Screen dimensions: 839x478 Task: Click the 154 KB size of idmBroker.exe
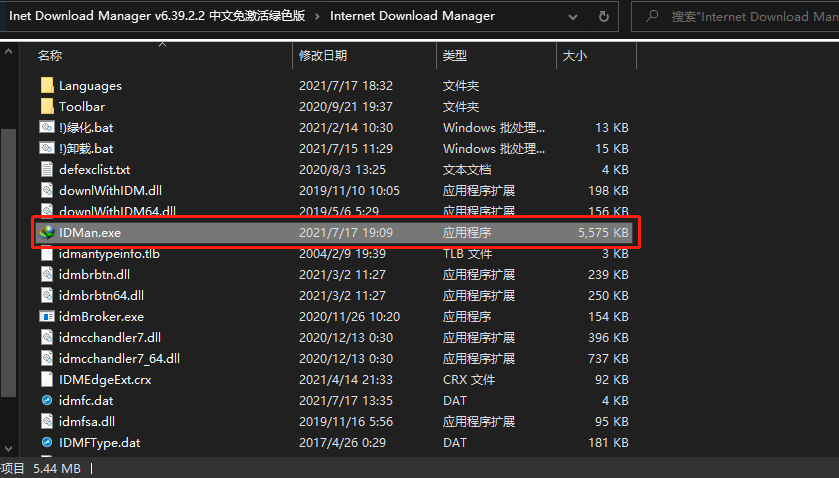tap(608, 316)
